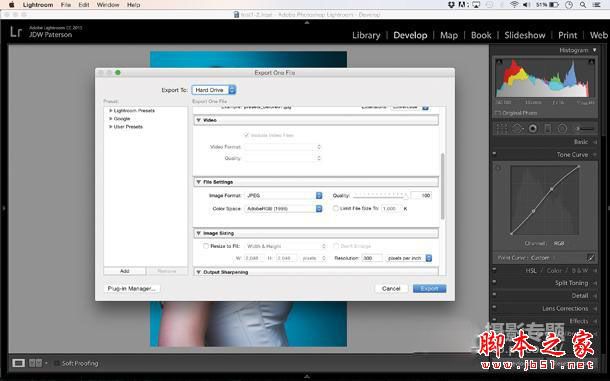The image size is (610, 381).
Task: Expand the User Presets tree item
Action: pos(110,126)
